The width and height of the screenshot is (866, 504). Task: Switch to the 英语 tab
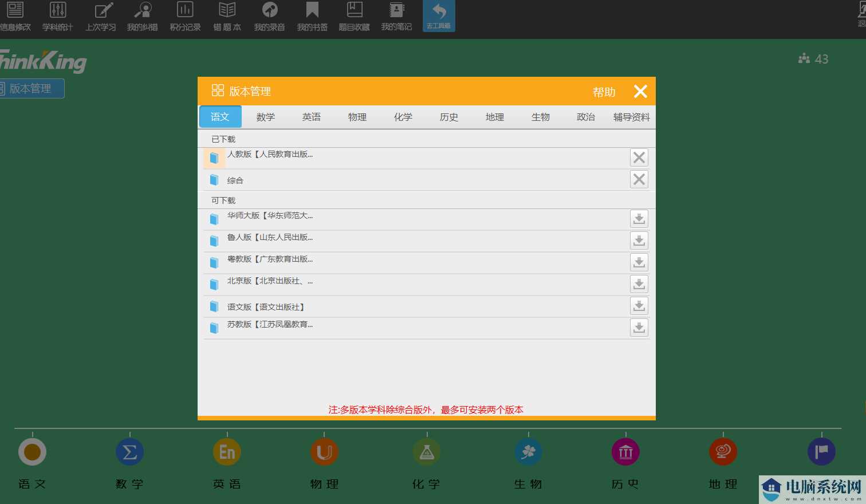312,117
